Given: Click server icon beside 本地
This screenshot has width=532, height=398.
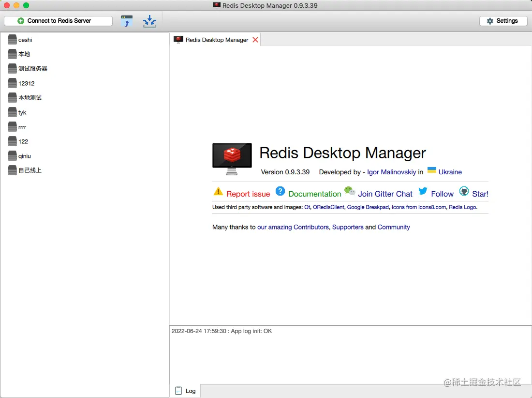Looking at the screenshot, I should click(12, 54).
